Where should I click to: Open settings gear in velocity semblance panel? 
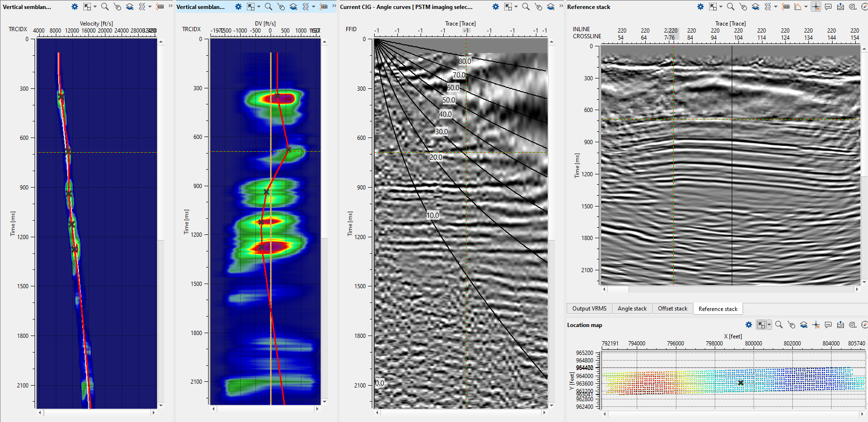point(75,7)
